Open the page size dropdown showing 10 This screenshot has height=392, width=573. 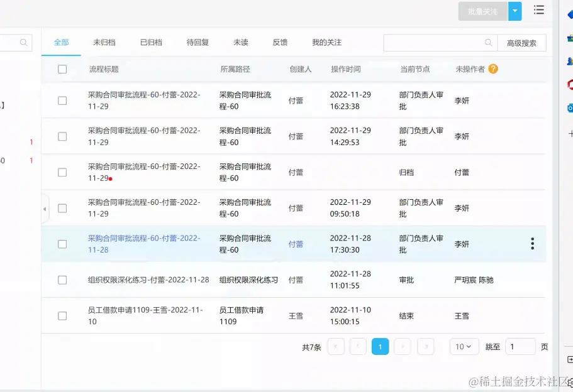pos(464,346)
